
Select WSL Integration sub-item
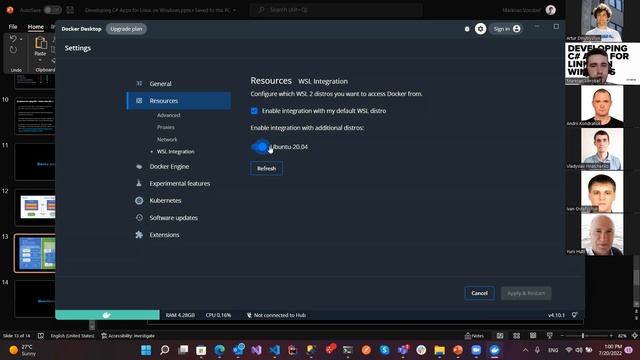pyautogui.click(x=176, y=151)
